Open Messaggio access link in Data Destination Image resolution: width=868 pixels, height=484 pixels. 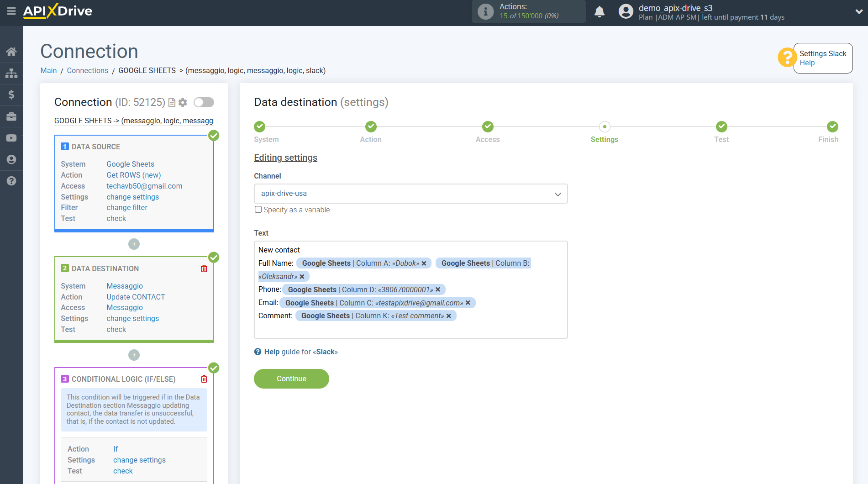125,307
